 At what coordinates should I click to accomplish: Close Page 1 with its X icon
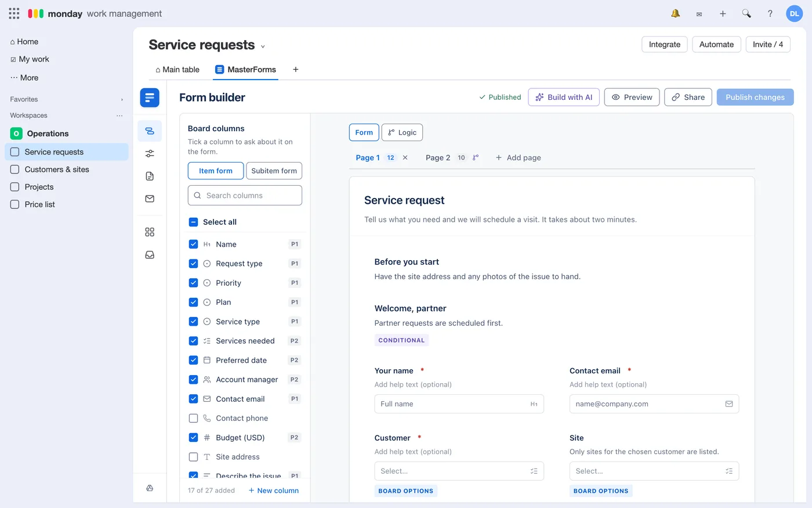(x=405, y=157)
